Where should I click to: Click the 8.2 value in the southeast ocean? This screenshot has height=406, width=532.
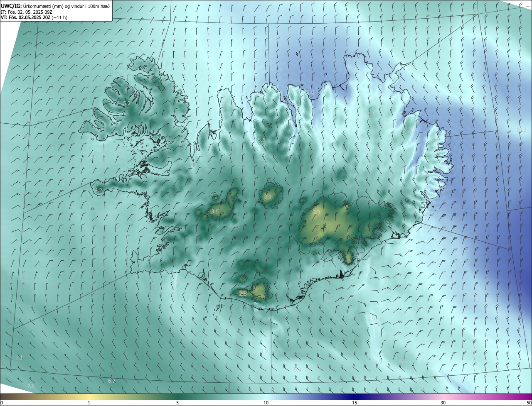[403, 361]
